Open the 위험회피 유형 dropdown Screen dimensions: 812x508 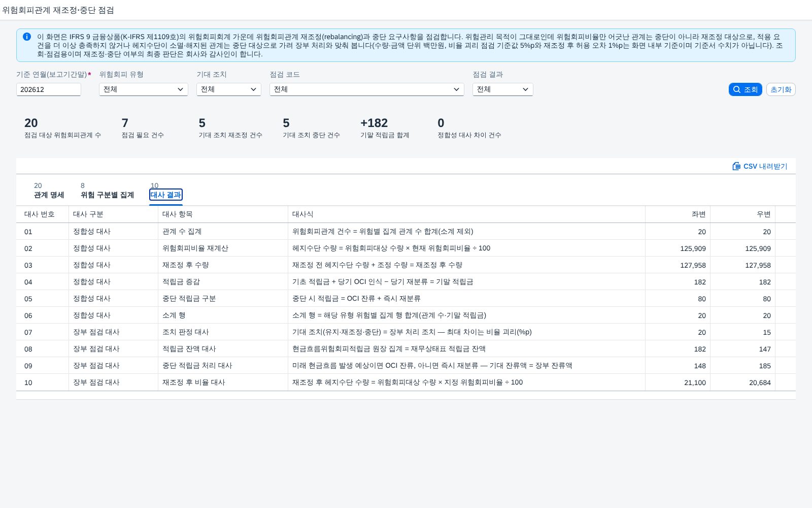[x=144, y=89]
